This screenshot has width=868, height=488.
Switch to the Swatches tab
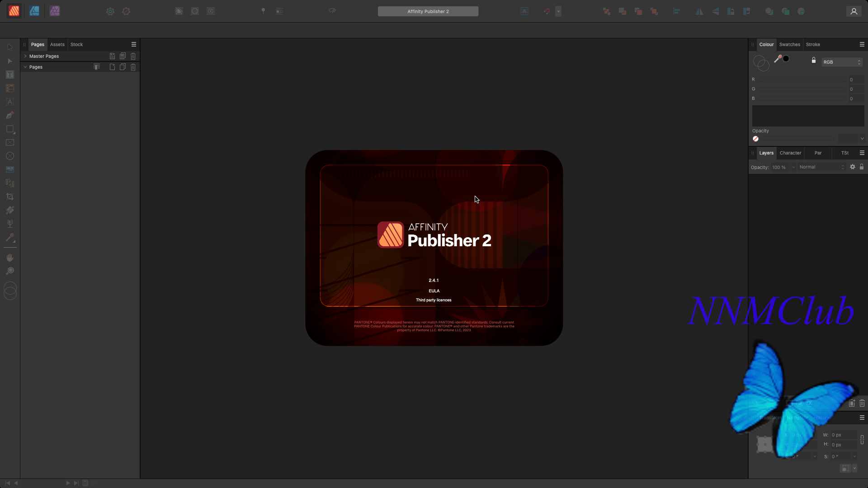790,44
